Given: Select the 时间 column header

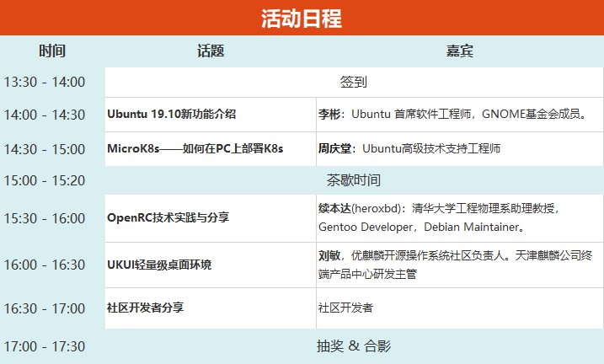Looking at the screenshot, I should (52, 51).
